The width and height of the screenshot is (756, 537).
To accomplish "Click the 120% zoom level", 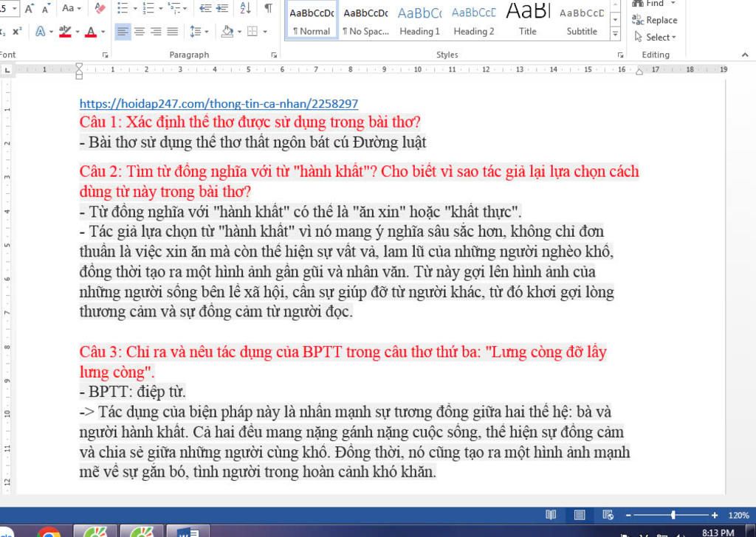I will point(738,516).
